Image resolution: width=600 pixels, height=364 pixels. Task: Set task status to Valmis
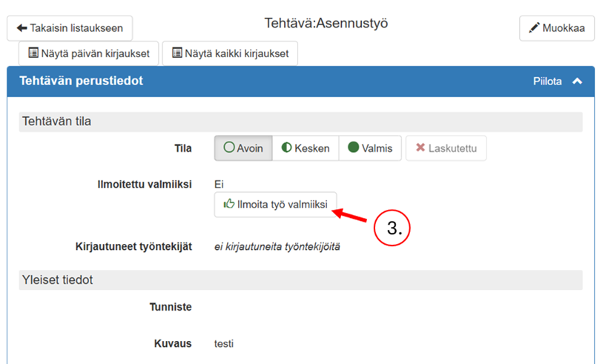[370, 148]
